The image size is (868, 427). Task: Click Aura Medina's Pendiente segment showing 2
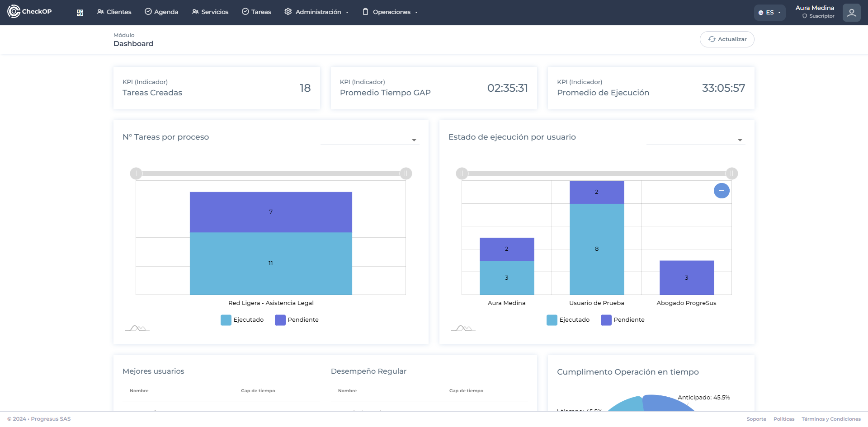pos(507,249)
